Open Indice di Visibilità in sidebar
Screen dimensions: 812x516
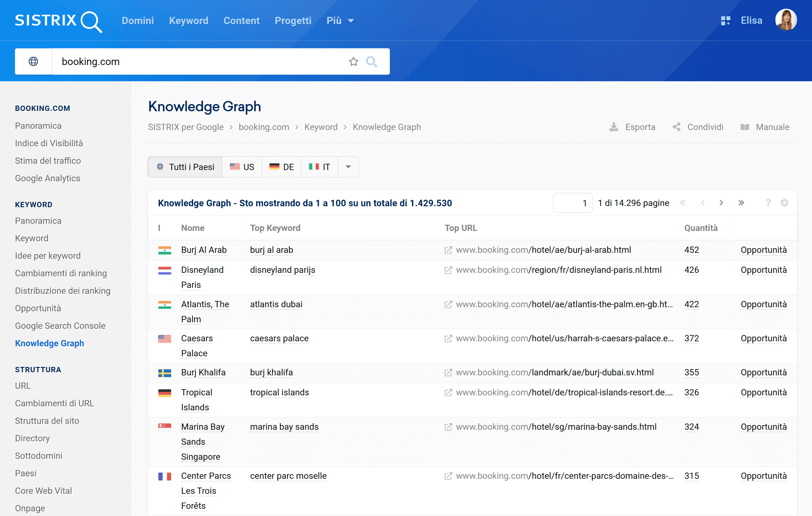(x=49, y=143)
